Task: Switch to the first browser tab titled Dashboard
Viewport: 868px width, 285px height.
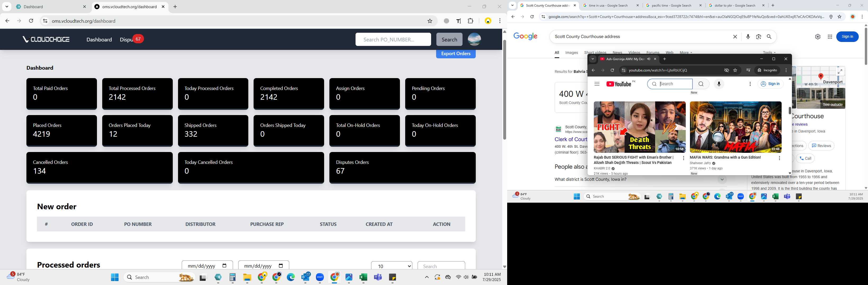Action: [x=51, y=7]
